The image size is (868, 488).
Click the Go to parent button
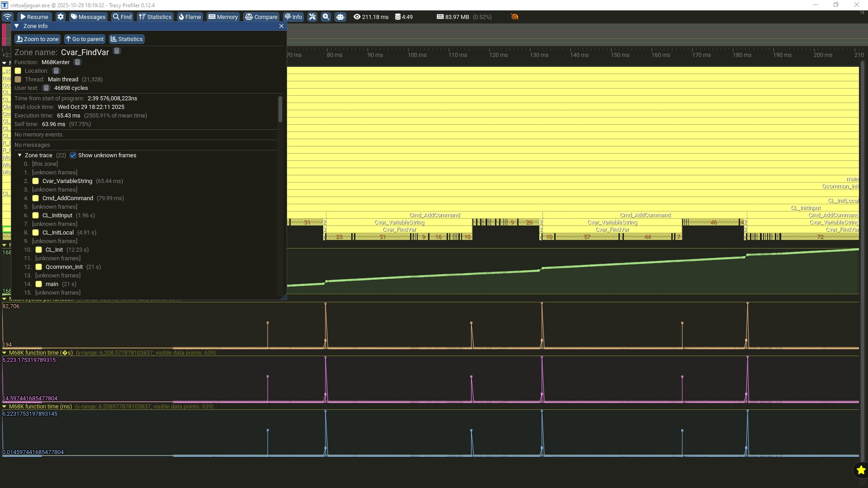pos(85,39)
